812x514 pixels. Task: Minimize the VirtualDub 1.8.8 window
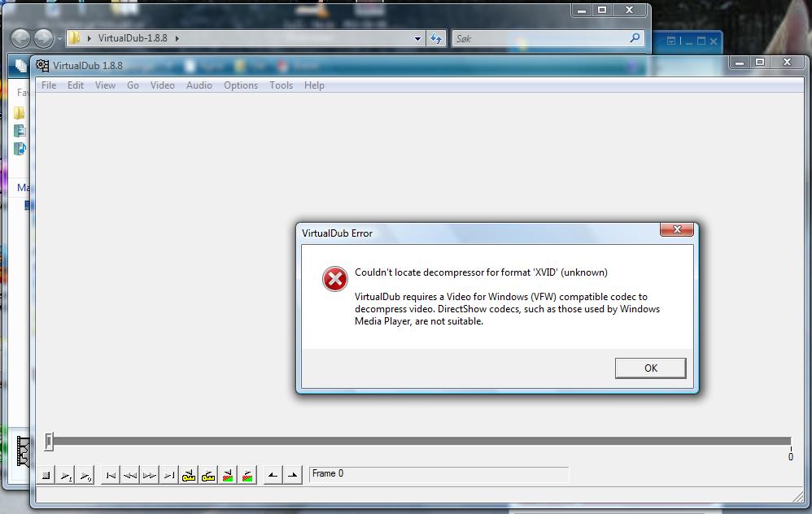click(x=740, y=62)
